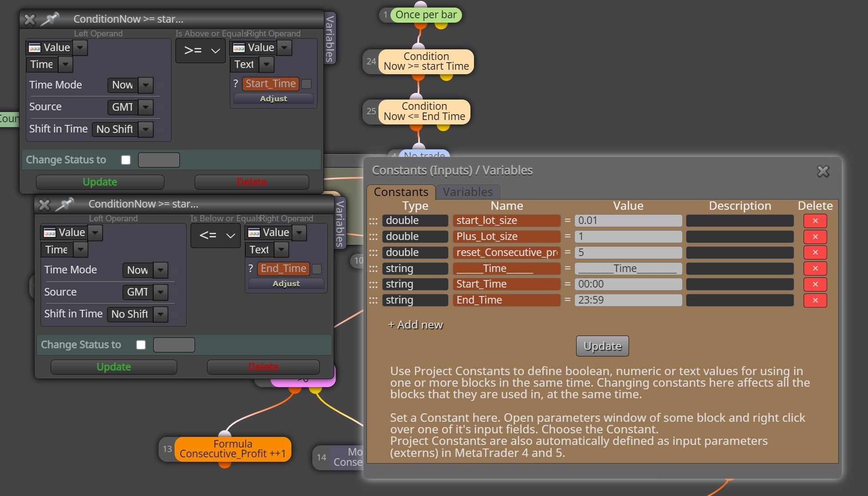Delete the start_lot_size constant row
Screen dimensions: 868x496
point(815,220)
